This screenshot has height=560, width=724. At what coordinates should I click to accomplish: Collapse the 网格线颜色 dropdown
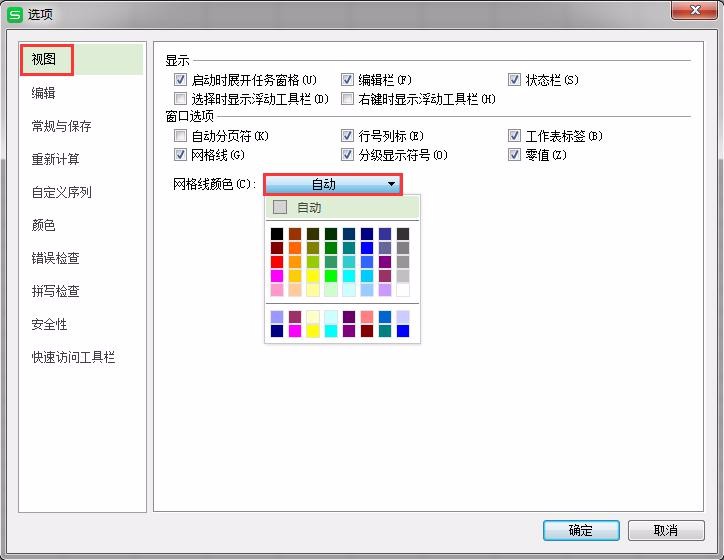333,185
